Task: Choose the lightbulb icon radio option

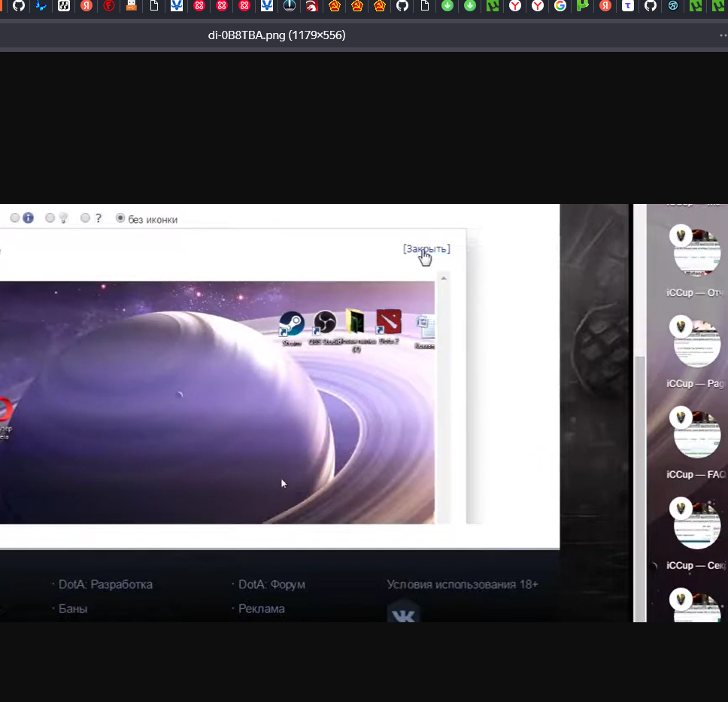Action: [50, 218]
